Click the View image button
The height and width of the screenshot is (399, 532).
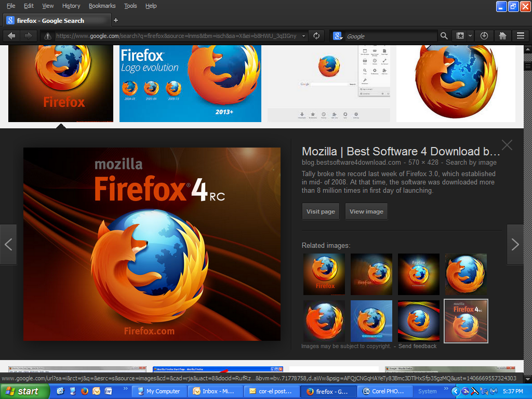366,211
